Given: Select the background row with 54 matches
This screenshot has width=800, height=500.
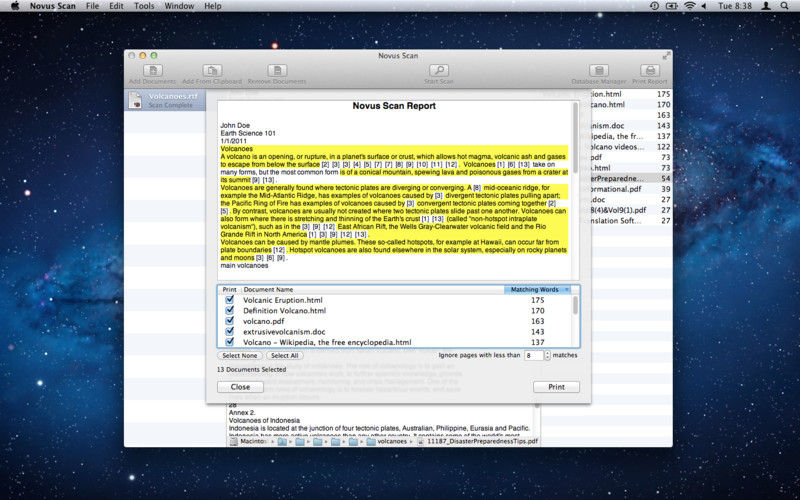Looking at the screenshot, I should point(632,178).
